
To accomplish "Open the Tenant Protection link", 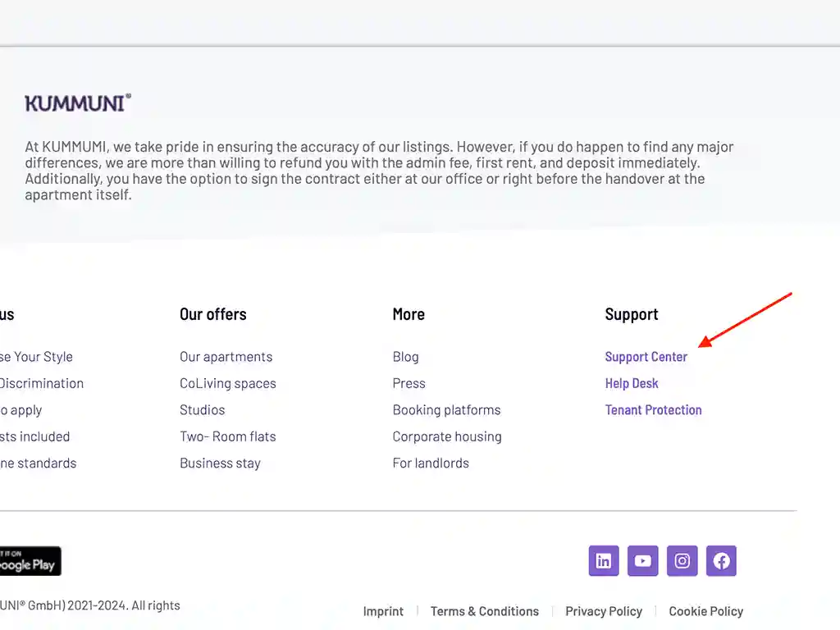I will 653,410.
